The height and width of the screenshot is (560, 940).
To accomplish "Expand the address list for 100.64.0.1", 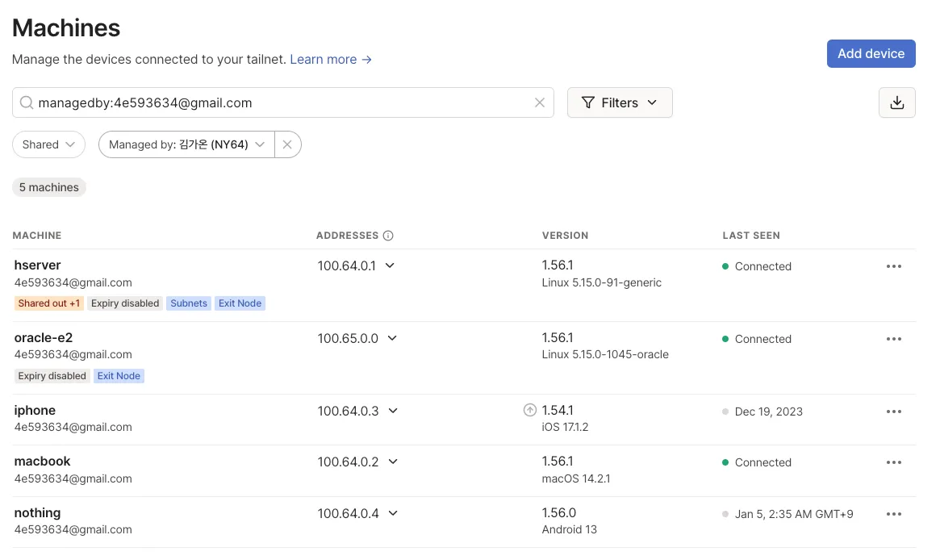I will (x=390, y=265).
